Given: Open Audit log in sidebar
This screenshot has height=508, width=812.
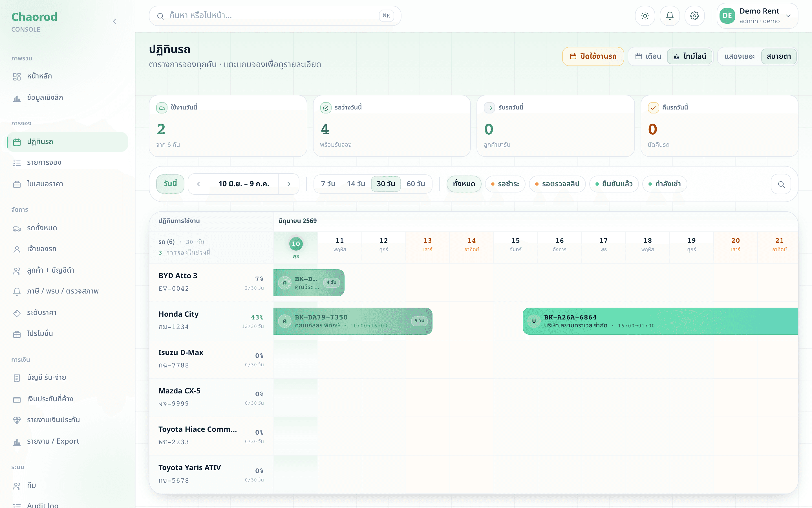Looking at the screenshot, I should point(67,505).
